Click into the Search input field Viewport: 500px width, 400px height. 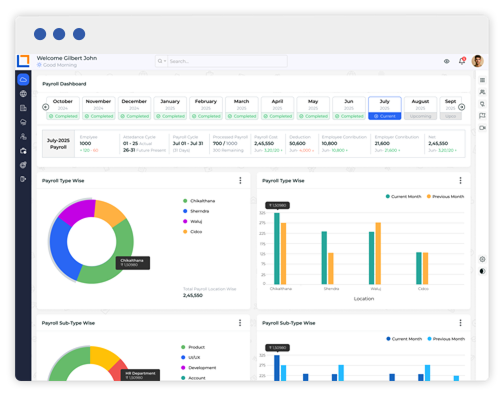227,61
